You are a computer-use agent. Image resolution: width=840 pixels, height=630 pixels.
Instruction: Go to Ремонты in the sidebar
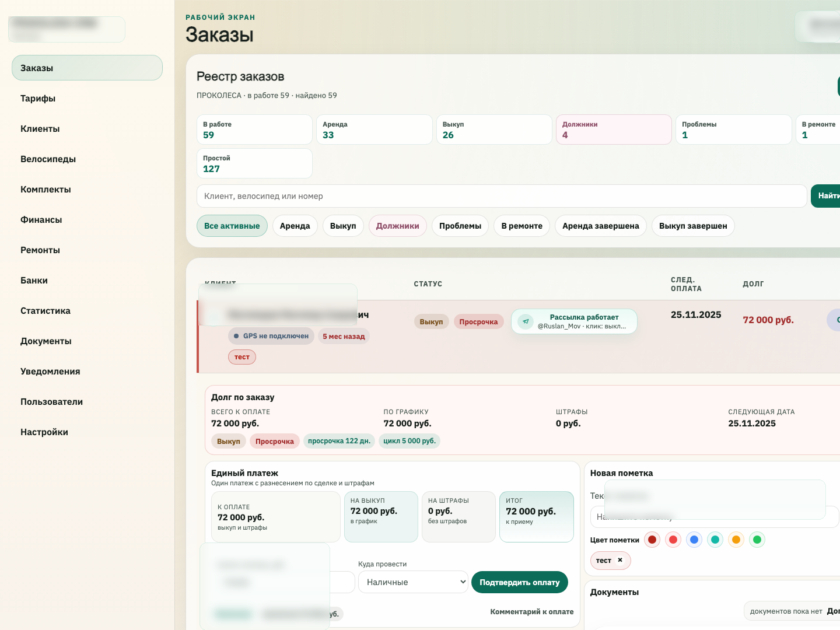click(87, 250)
